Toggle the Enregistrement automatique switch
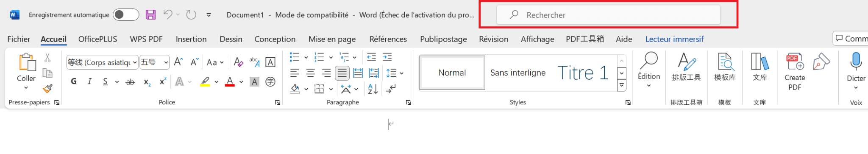 click(x=126, y=15)
